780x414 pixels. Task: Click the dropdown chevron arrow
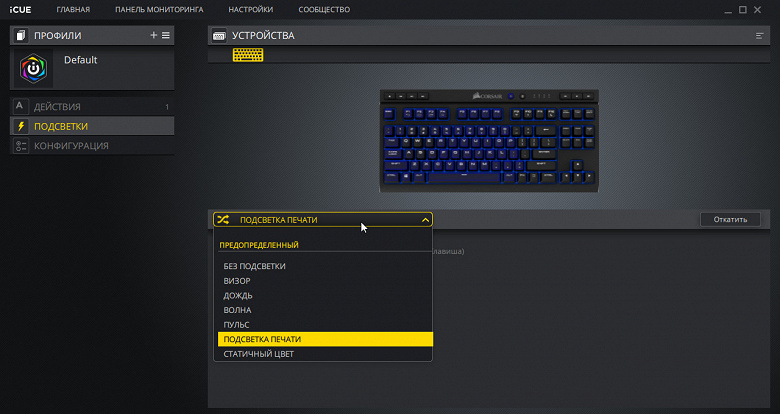pyautogui.click(x=425, y=220)
